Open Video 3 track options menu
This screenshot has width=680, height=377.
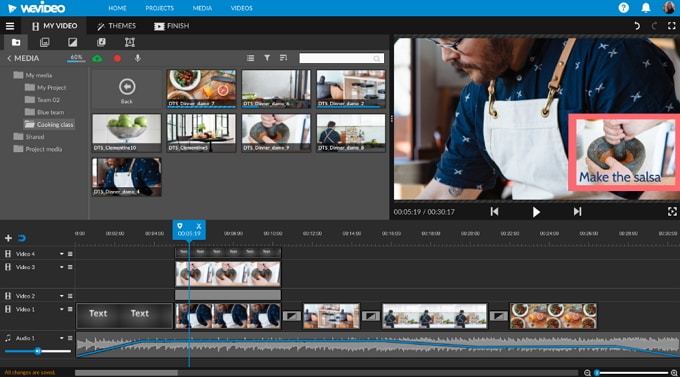[x=70, y=267]
